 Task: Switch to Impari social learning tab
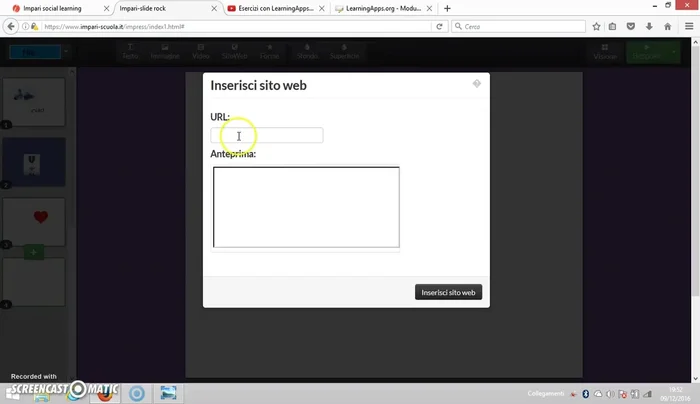click(53, 8)
